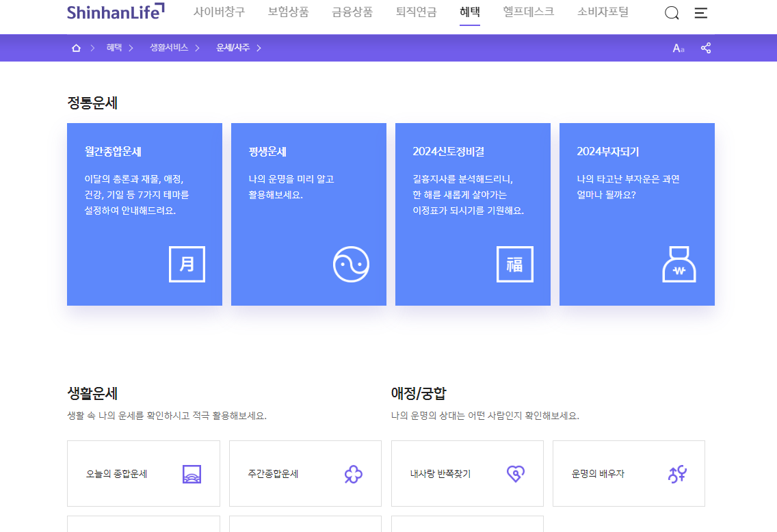The width and height of the screenshot is (777, 532).
Task: Click the money pouch icon on 2024부자되기
Action: pyautogui.click(x=679, y=264)
